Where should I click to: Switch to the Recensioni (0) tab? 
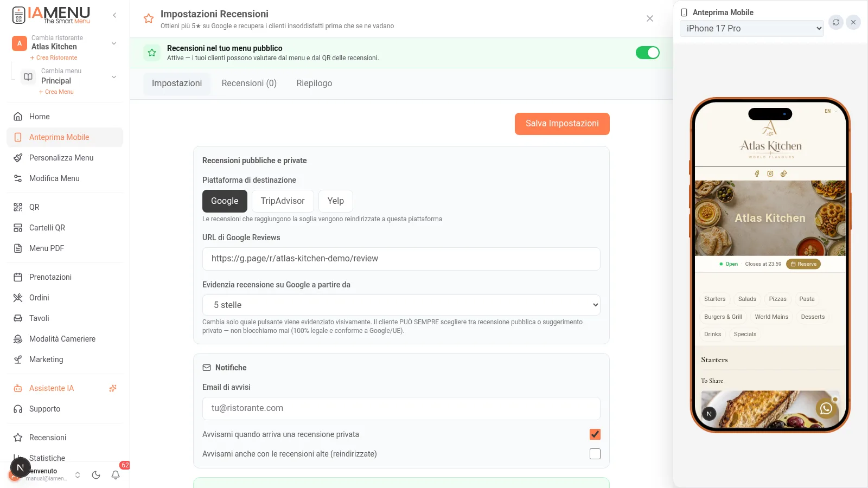[x=249, y=84]
